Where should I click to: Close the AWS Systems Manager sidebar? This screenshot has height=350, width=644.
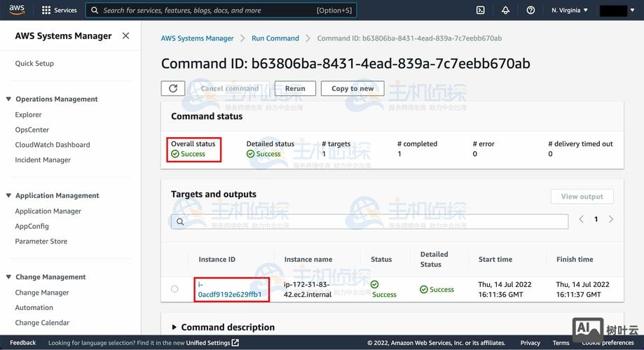(125, 36)
